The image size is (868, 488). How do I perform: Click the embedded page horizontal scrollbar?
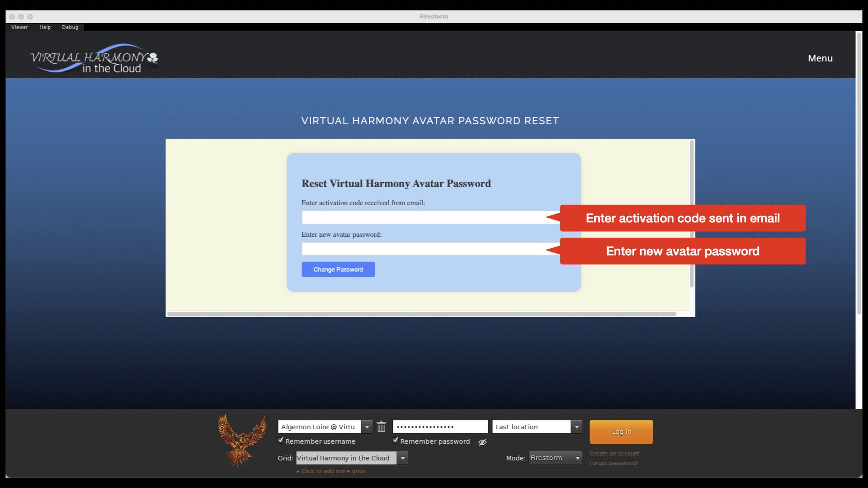[x=421, y=314]
